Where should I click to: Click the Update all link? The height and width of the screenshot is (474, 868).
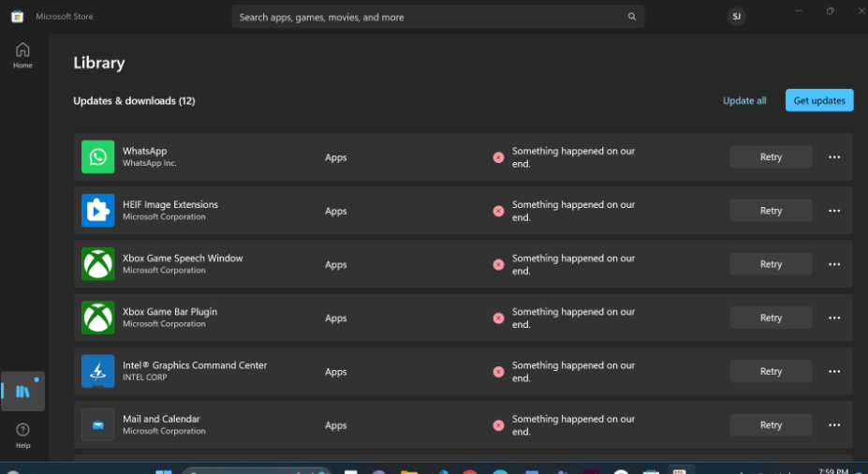[x=744, y=101]
